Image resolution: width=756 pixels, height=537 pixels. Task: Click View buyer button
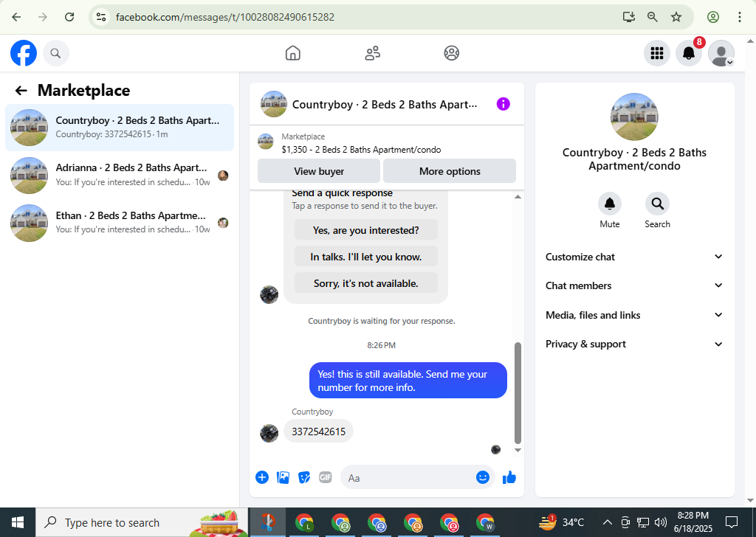point(319,171)
